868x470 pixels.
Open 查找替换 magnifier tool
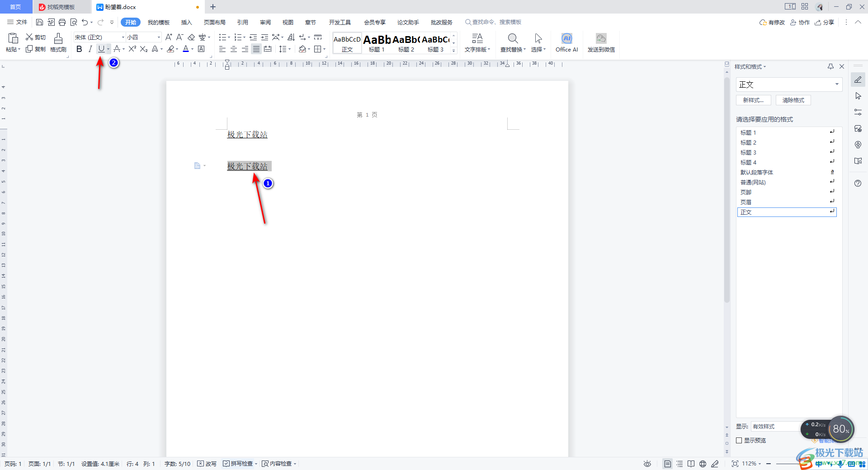click(x=513, y=43)
